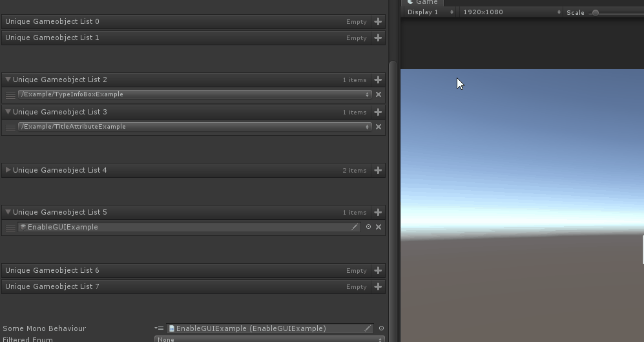Add item to Unique Gameobject List 0
Viewport: 644px width, 342px height.
378,21
